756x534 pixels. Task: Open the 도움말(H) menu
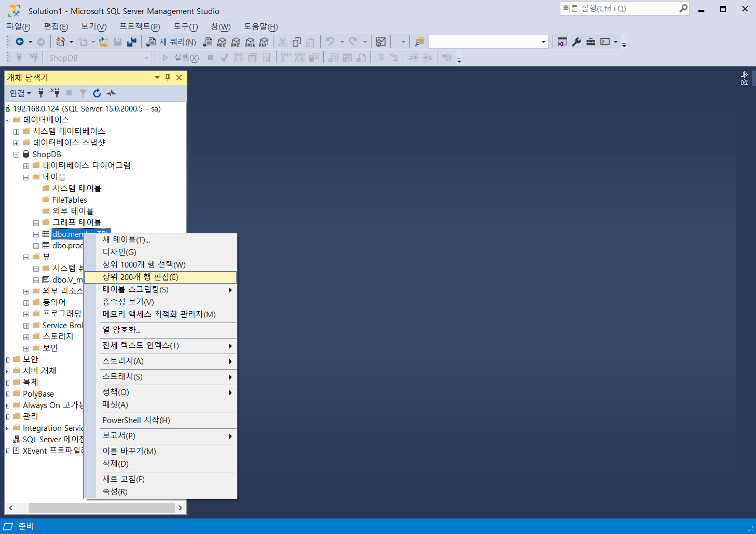click(x=261, y=26)
